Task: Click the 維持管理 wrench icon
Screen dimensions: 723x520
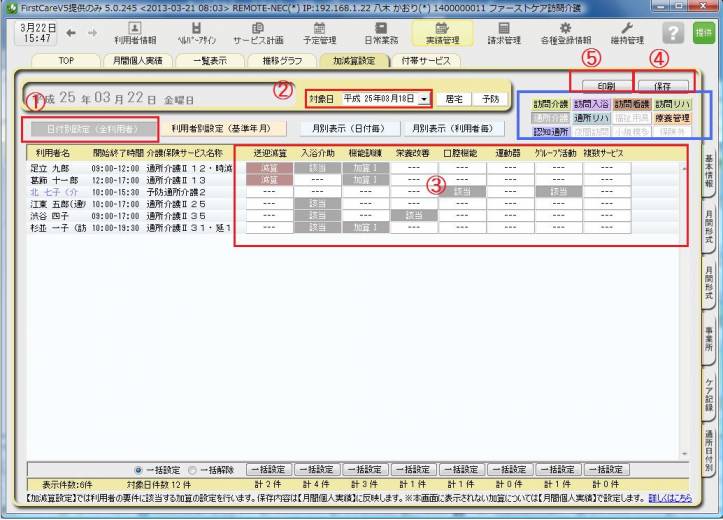Action: (x=627, y=33)
